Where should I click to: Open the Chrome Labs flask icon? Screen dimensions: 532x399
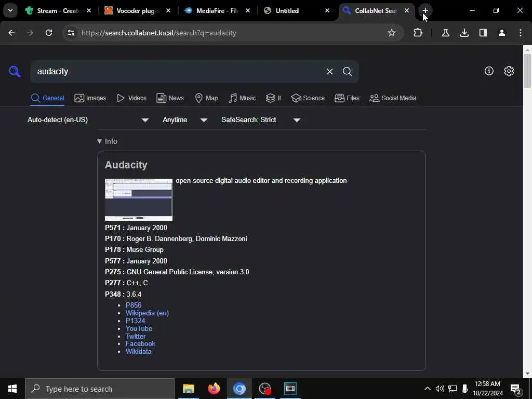pos(445,33)
